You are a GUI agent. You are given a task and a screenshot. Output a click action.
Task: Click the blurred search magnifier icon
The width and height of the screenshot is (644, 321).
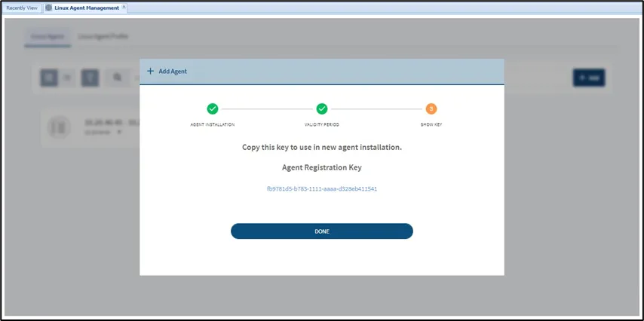118,78
